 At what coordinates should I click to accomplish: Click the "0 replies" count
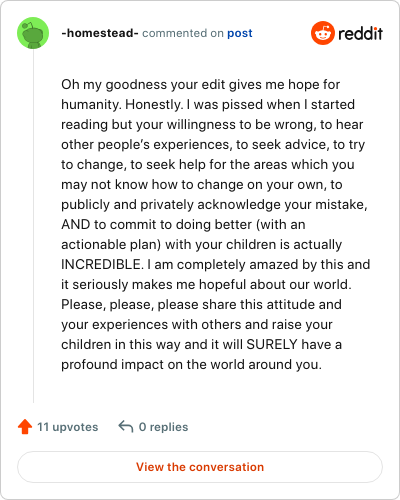[x=163, y=427]
